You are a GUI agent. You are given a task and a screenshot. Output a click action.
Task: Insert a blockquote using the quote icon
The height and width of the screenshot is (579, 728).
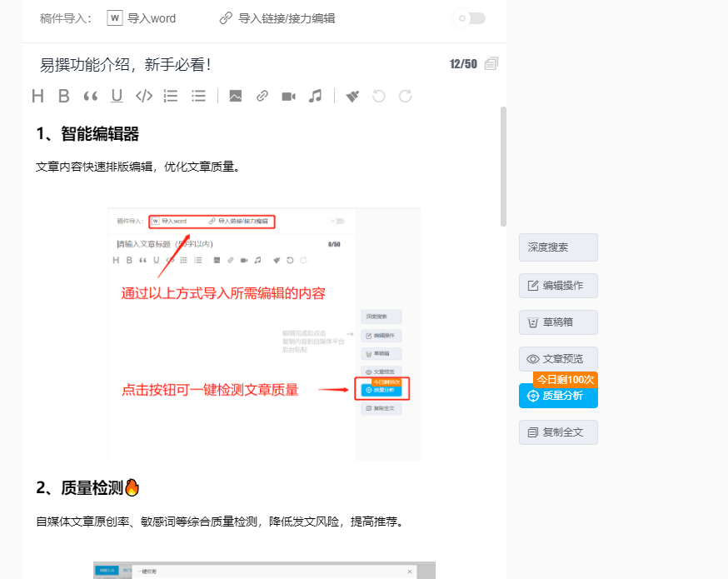(x=90, y=96)
